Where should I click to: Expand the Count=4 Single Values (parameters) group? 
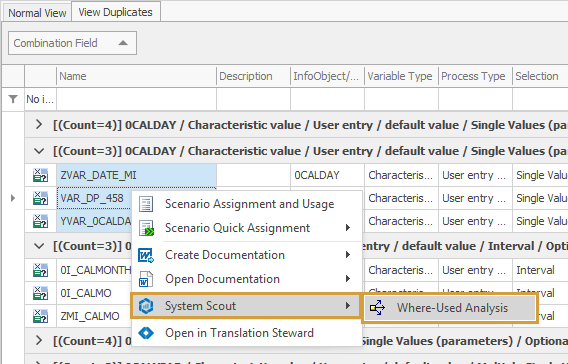(39, 340)
